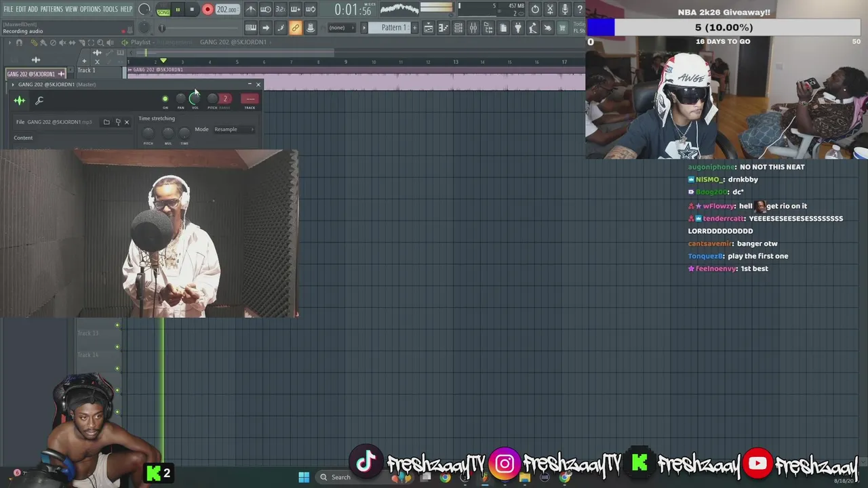868x488 pixels.
Task: Open the time stretching Mode Resample dropdown
Action: (234, 129)
